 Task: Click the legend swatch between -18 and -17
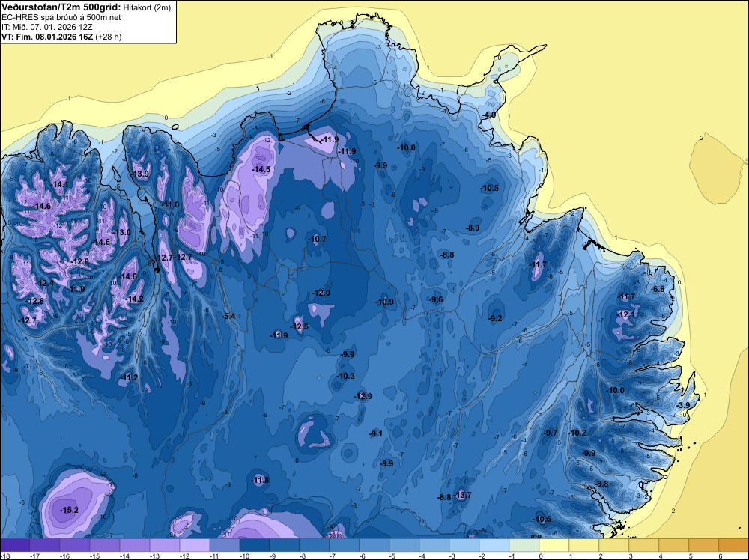pos(15,545)
